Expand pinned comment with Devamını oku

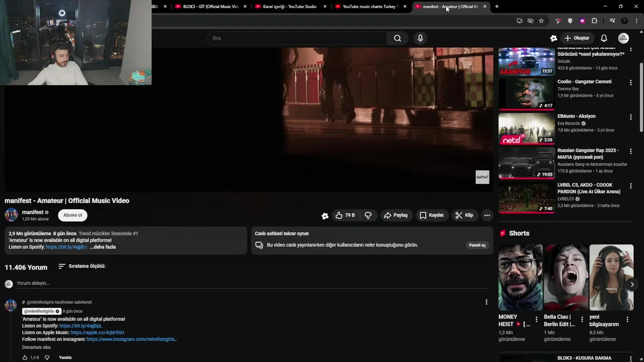pyautogui.click(x=36, y=347)
